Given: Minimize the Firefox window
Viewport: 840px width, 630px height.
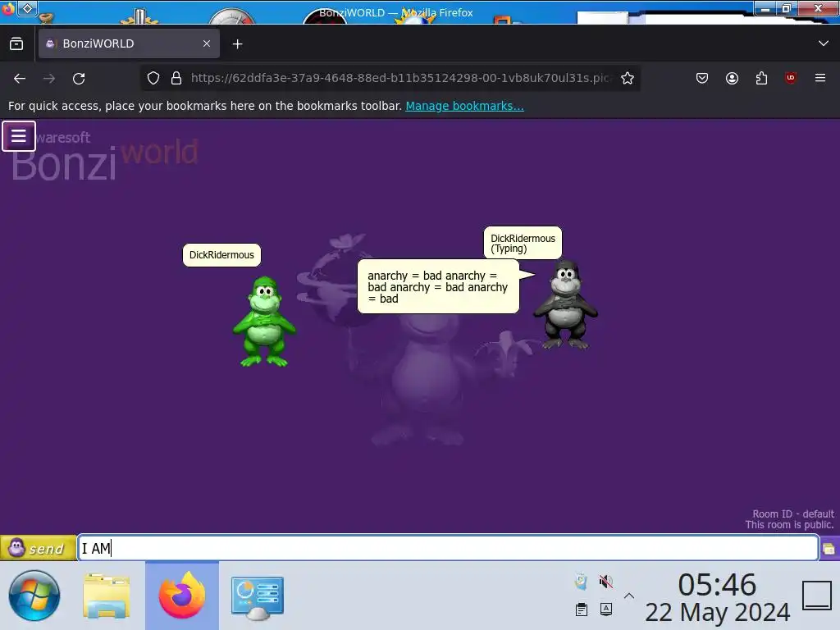Looking at the screenshot, I should [765, 8].
